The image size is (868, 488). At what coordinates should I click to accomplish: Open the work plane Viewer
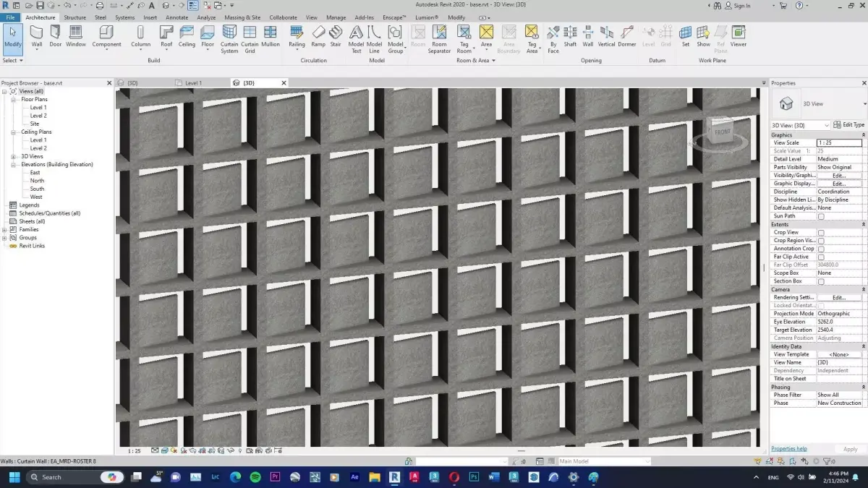(x=738, y=36)
